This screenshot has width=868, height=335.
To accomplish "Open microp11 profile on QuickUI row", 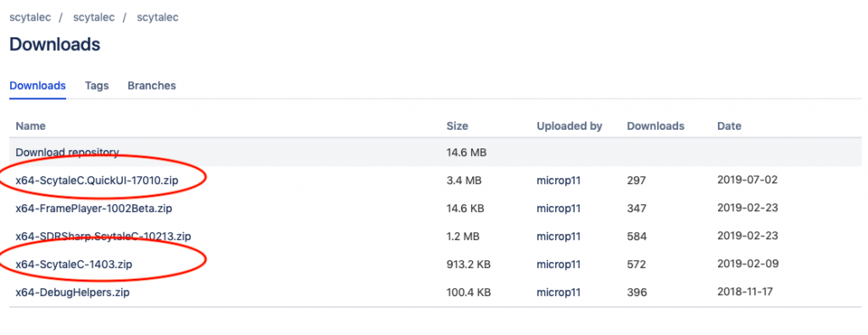I will coord(559,181).
